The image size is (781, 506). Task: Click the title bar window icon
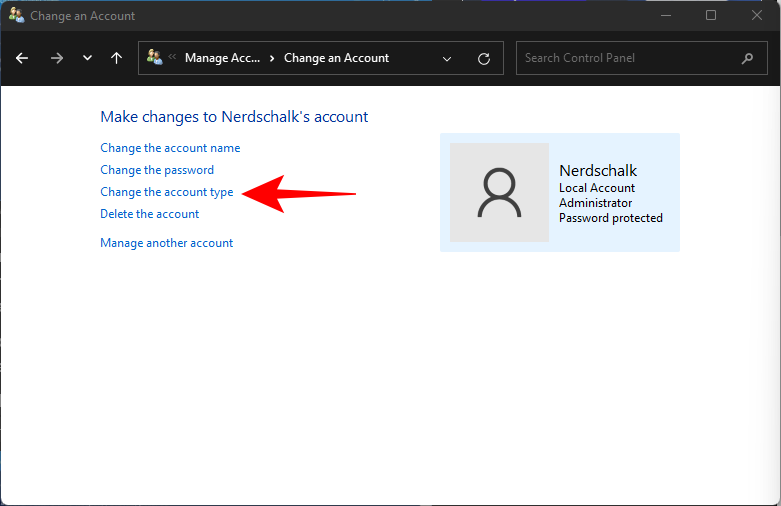click(16, 15)
